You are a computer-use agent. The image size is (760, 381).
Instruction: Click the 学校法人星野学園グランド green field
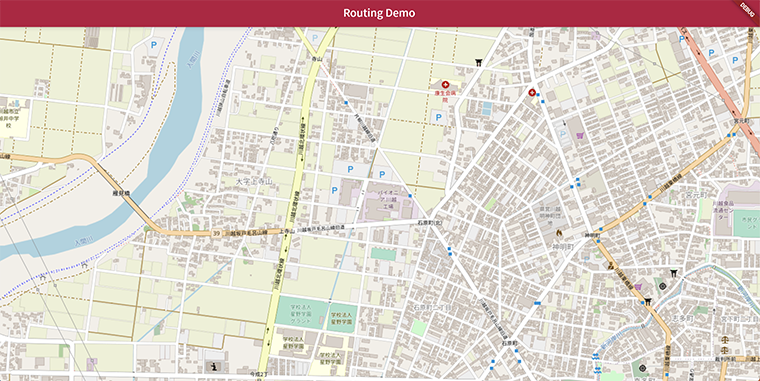click(302, 314)
